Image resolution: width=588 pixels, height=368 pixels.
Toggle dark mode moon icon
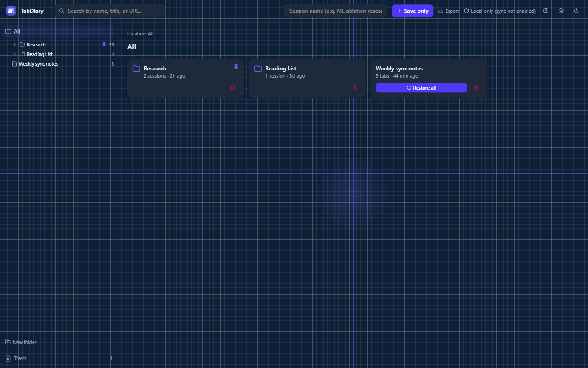point(577,11)
